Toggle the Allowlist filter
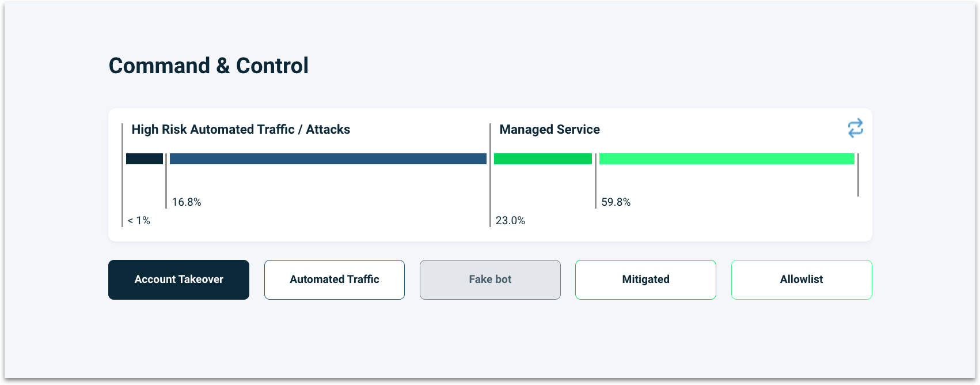 click(801, 280)
